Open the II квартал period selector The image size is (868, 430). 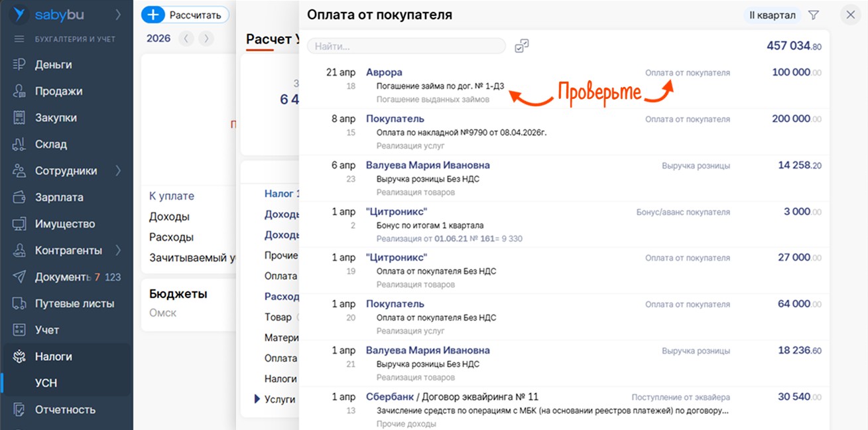pyautogui.click(x=772, y=15)
